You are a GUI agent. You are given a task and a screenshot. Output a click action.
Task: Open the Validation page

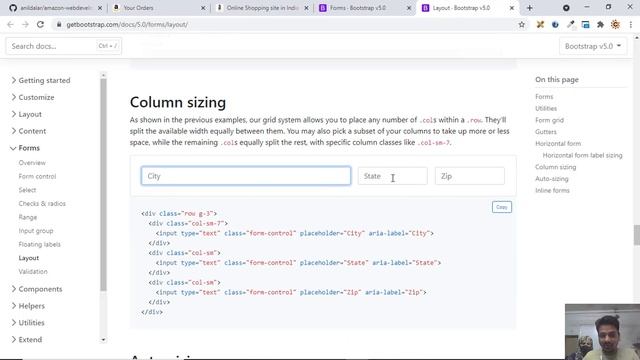pos(33,271)
